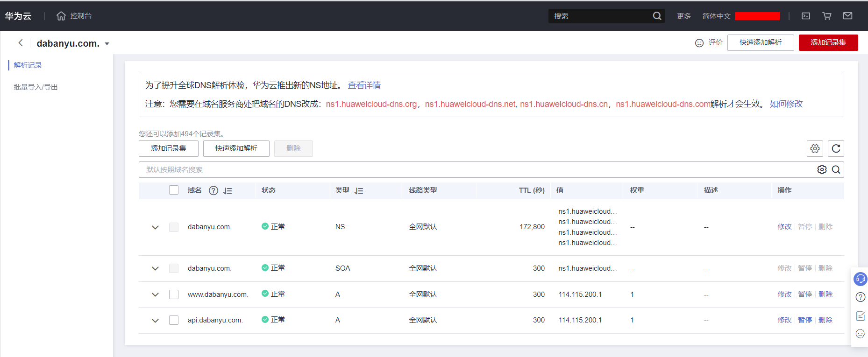868x357 pixels.
Task: Open the shopping cart icon
Action: coord(827,16)
